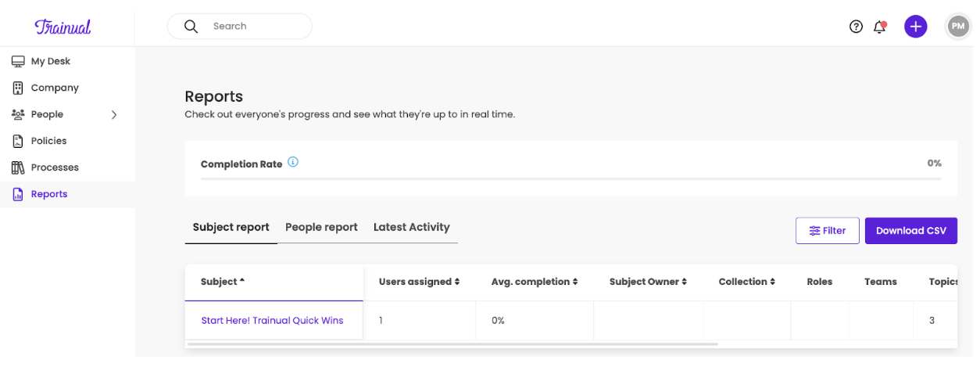
Task: Expand the People submenu chevron
Action: tap(114, 114)
